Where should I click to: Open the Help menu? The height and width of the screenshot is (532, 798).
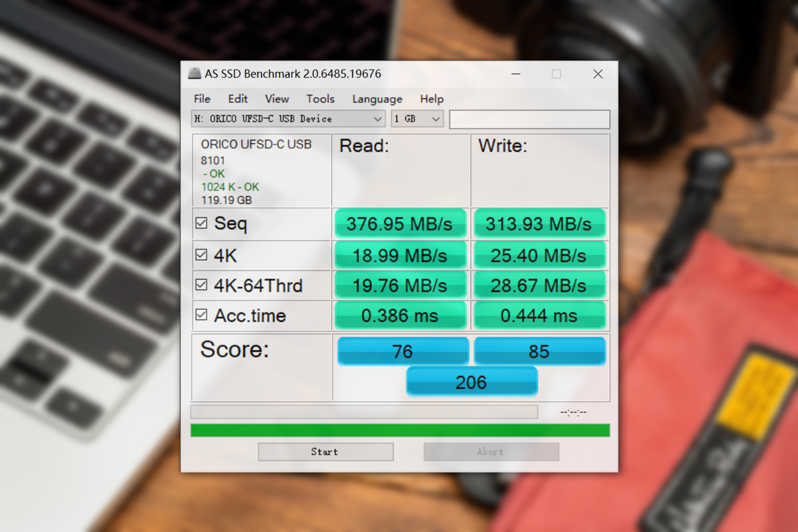pos(431,99)
